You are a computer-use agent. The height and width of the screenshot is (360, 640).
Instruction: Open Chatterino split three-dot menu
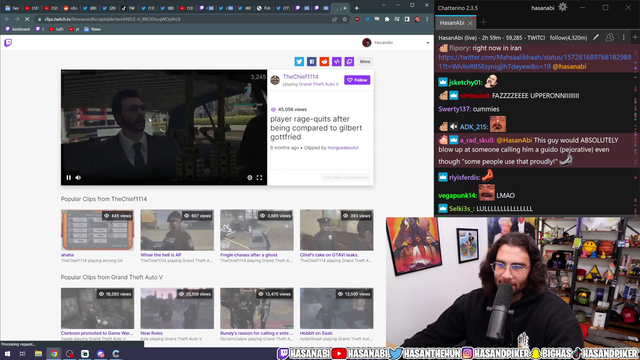coord(623,38)
